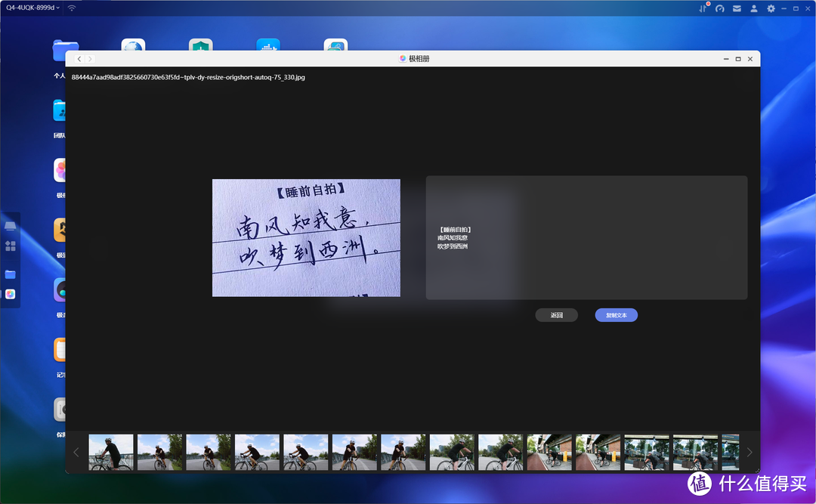Open the user account icon
This screenshot has height=504, width=816.
(753, 8)
